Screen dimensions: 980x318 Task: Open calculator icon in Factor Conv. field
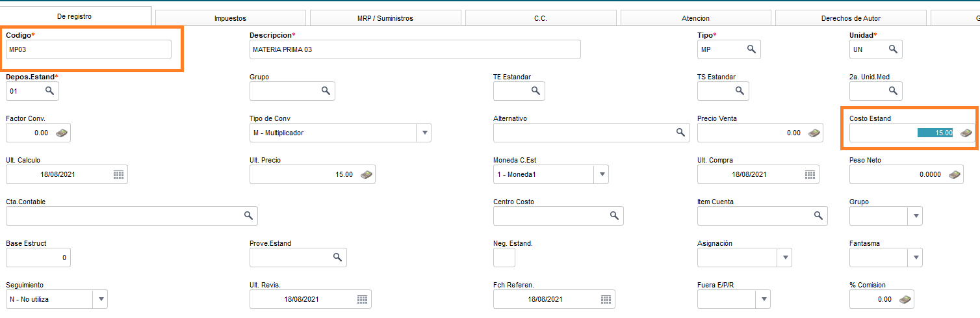(61, 133)
